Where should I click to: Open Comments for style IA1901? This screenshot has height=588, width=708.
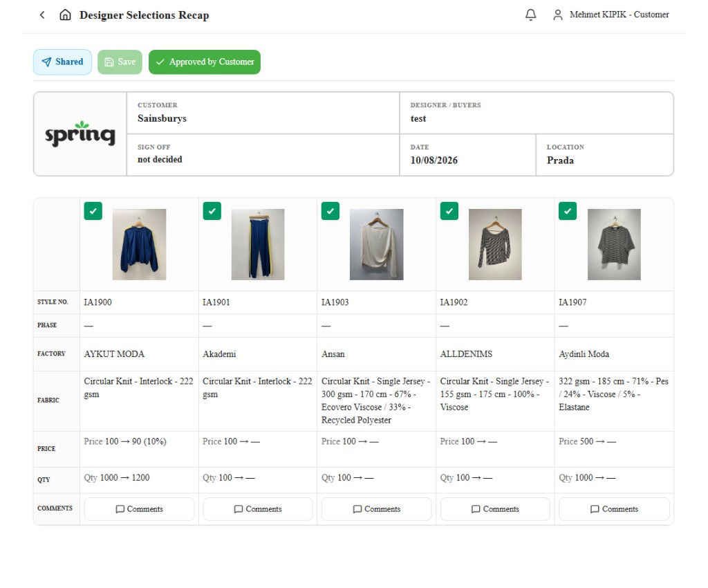tap(258, 509)
